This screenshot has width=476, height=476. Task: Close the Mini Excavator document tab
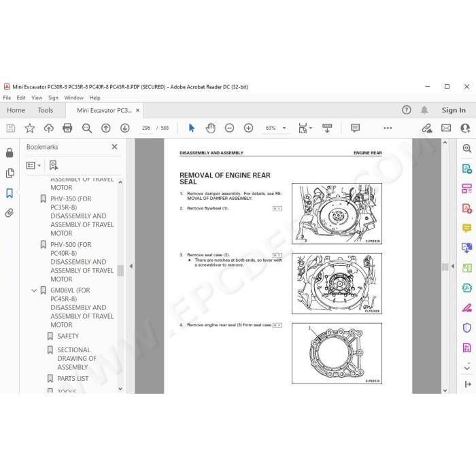pyautogui.click(x=137, y=110)
